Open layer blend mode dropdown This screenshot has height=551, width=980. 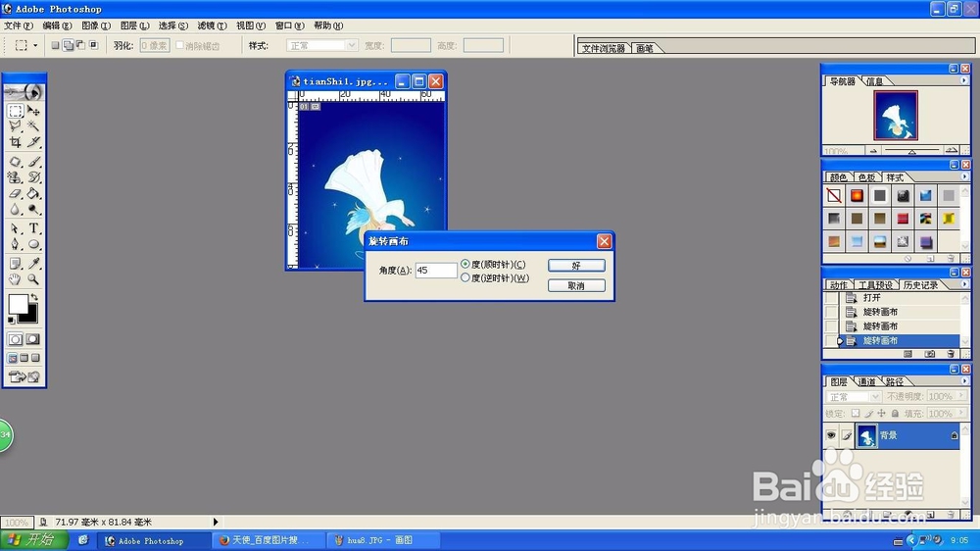pos(875,396)
